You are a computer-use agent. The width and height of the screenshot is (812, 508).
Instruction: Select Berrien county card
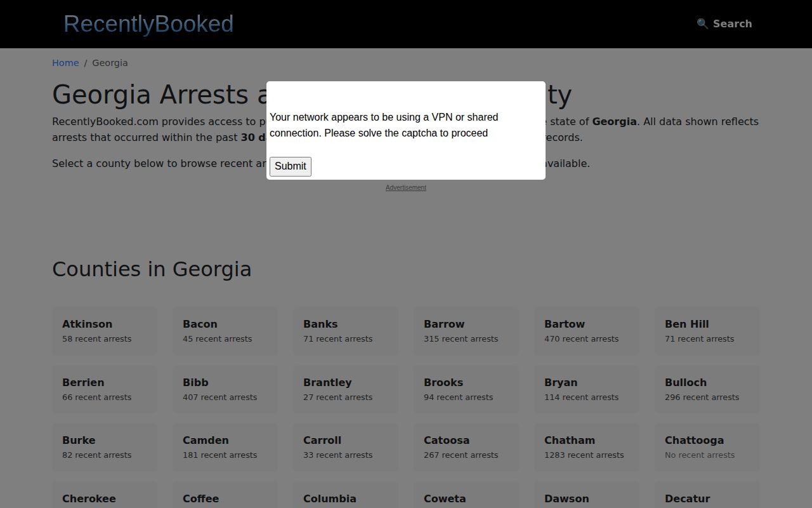[105, 389]
